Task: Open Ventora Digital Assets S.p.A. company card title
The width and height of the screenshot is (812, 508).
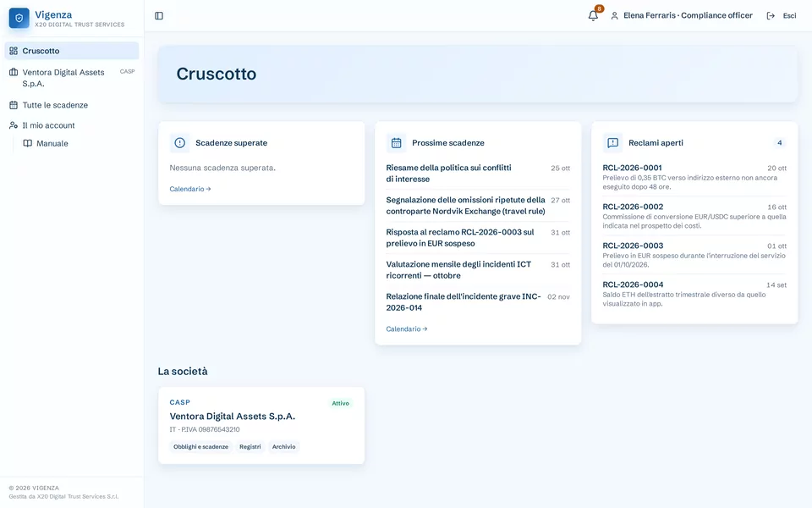Action: [x=233, y=417]
